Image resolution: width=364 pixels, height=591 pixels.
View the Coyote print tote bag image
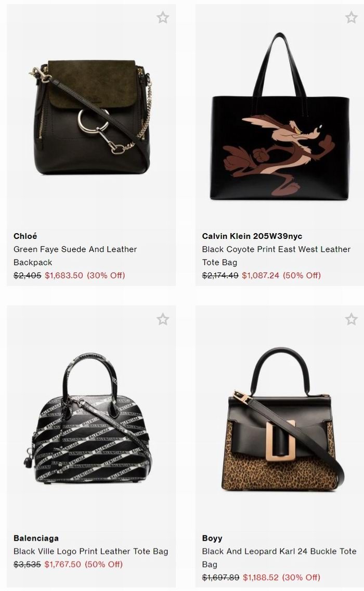tap(280, 116)
